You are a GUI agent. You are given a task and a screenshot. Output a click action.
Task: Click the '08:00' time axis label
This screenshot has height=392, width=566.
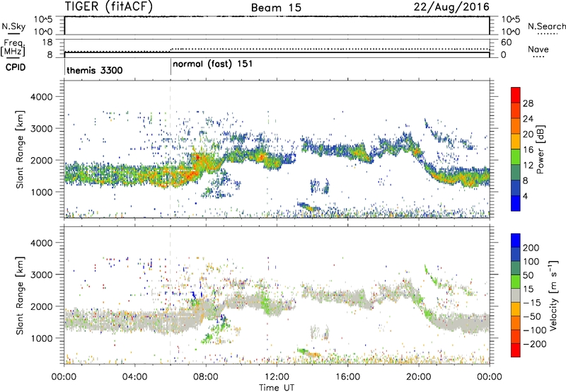206,377
